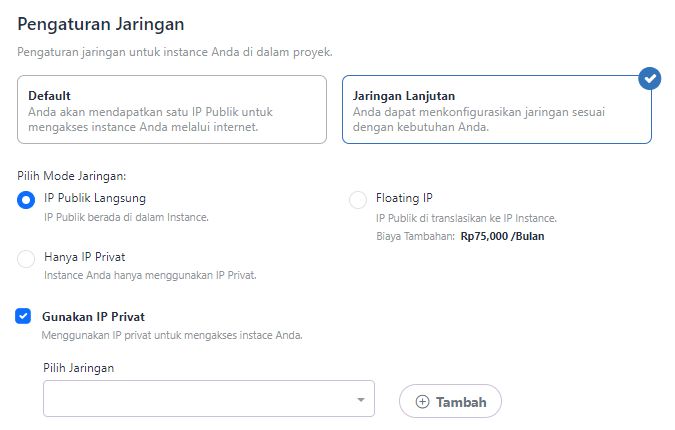The width and height of the screenshot is (675, 430).
Task: Click the Floating IP label text
Action: tap(404, 198)
